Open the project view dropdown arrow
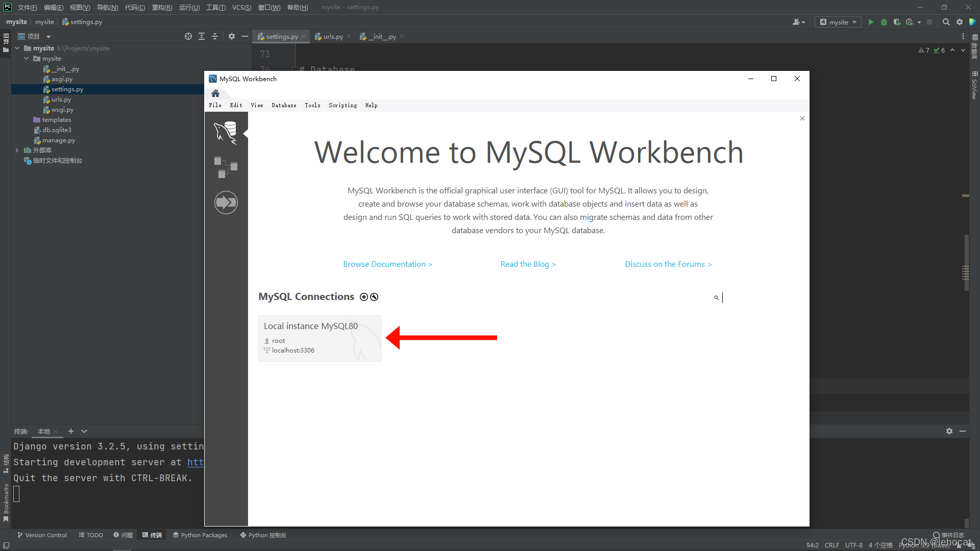 [x=48, y=37]
